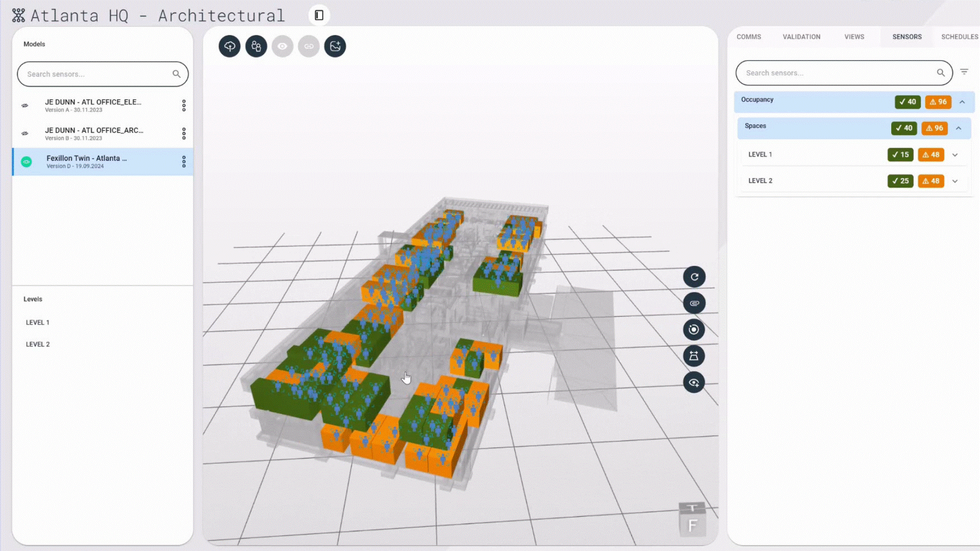
Task: Click the greyed-out link toolbar button
Action: pyautogui.click(x=309, y=46)
